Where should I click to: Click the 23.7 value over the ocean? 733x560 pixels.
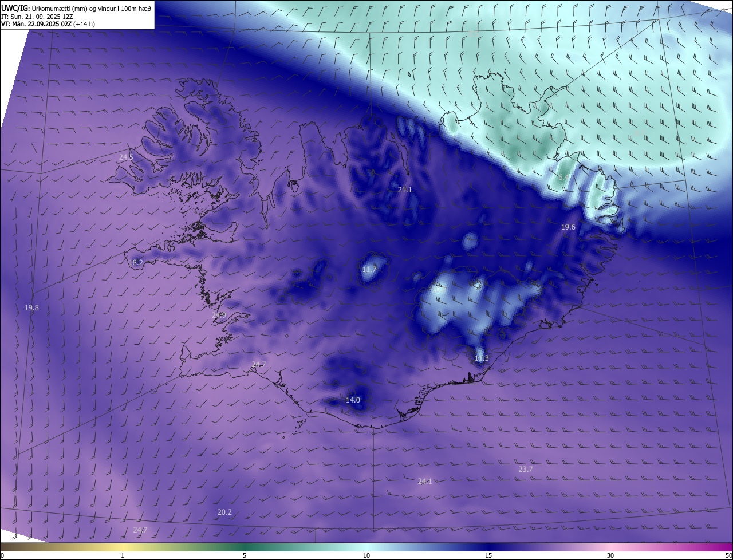[526, 470]
